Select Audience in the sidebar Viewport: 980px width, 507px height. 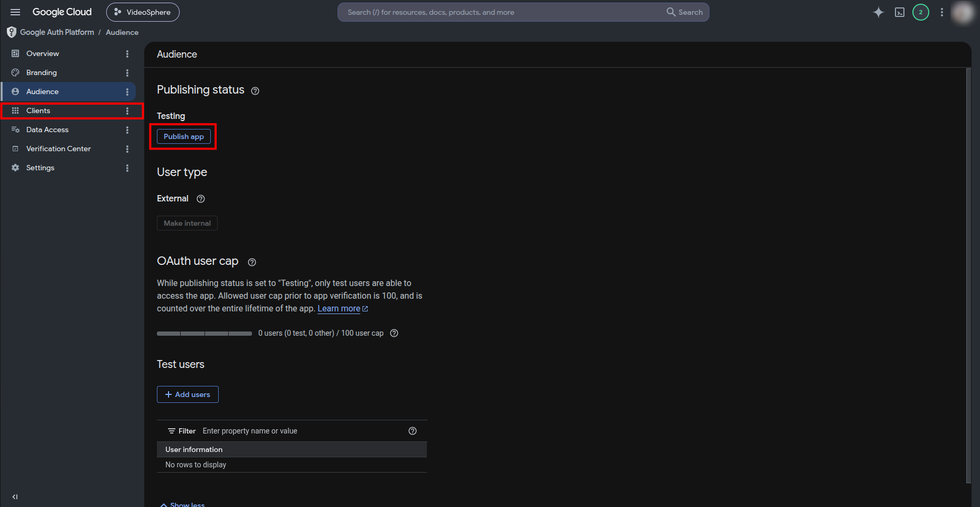[69, 91]
